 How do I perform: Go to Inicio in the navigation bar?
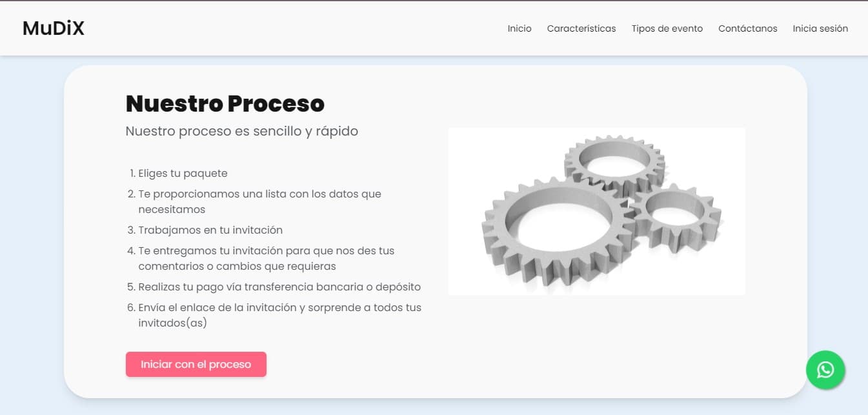click(520, 28)
